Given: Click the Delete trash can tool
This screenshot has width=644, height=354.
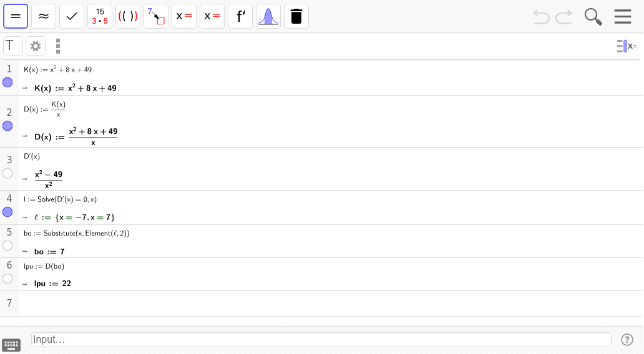Looking at the screenshot, I should click(x=296, y=16).
